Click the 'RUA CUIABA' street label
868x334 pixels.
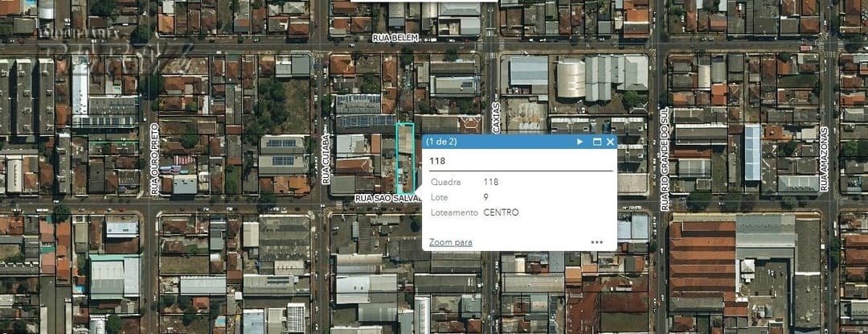(325, 159)
